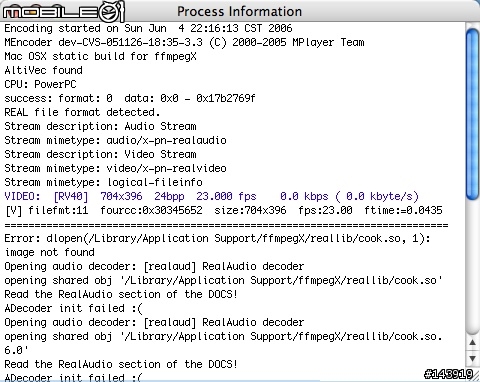The image size is (480, 382).
Task: Click the 'Stream mimetype: logical-fileinfo' line
Action: tap(103, 182)
